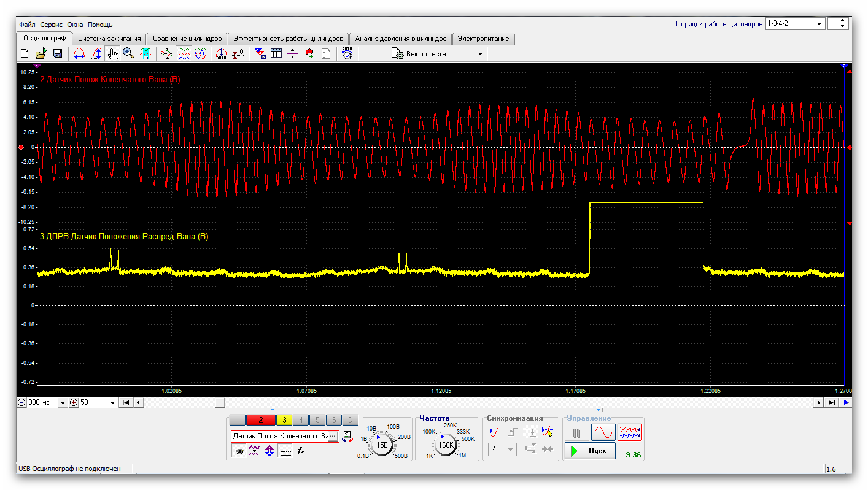Add a marker with red flag icon
This screenshot has width=868, height=490.
click(x=309, y=53)
